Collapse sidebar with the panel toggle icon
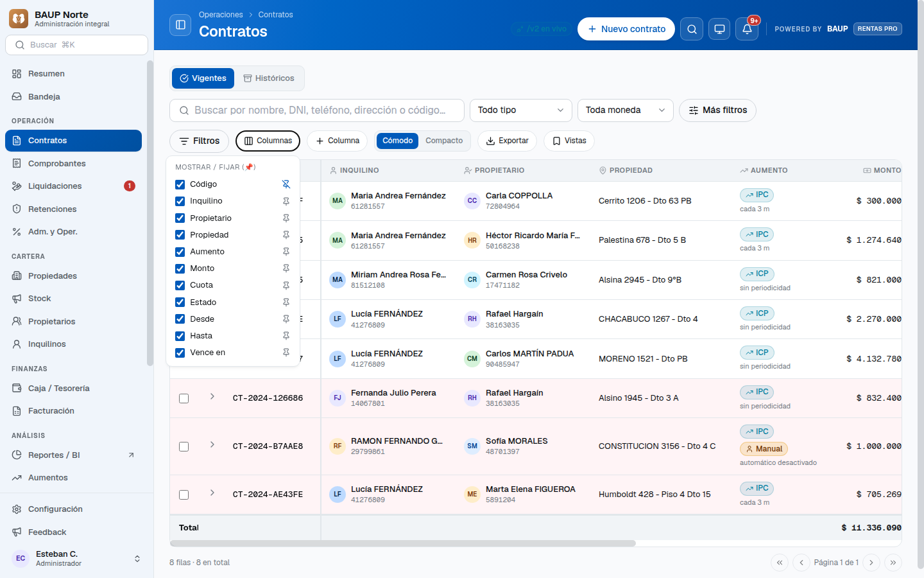The image size is (924, 578). [180, 25]
